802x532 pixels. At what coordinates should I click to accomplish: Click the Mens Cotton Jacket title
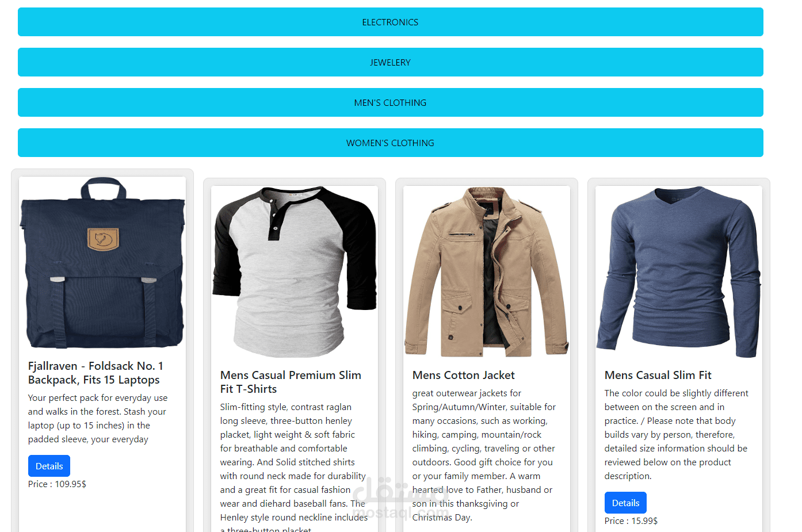tap(464, 375)
